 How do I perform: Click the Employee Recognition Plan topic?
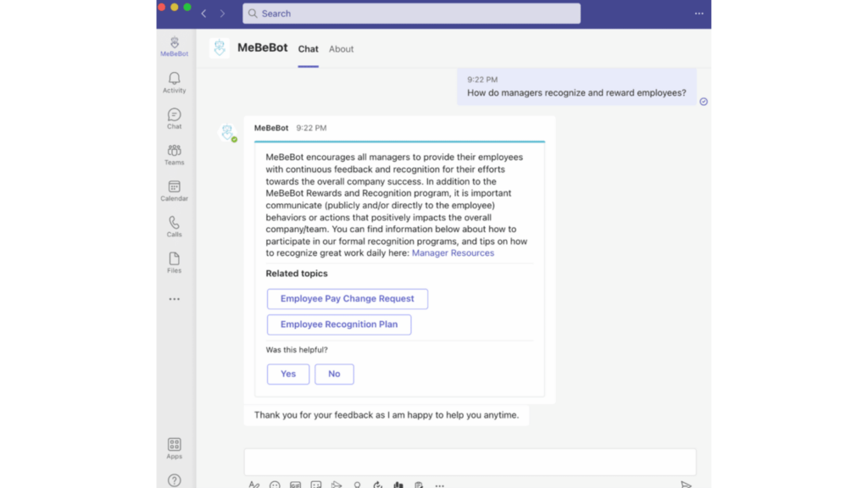point(339,324)
